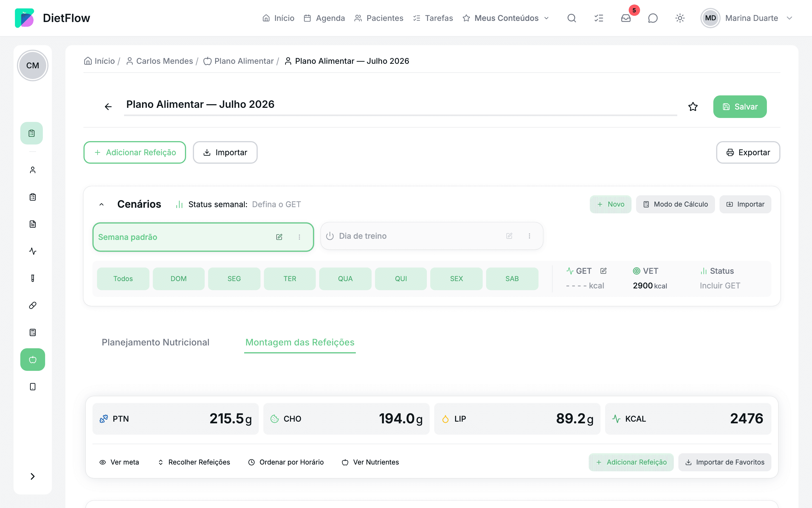812x508 pixels.
Task: Toggle the QUI day chip
Action: tap(401, 279)
